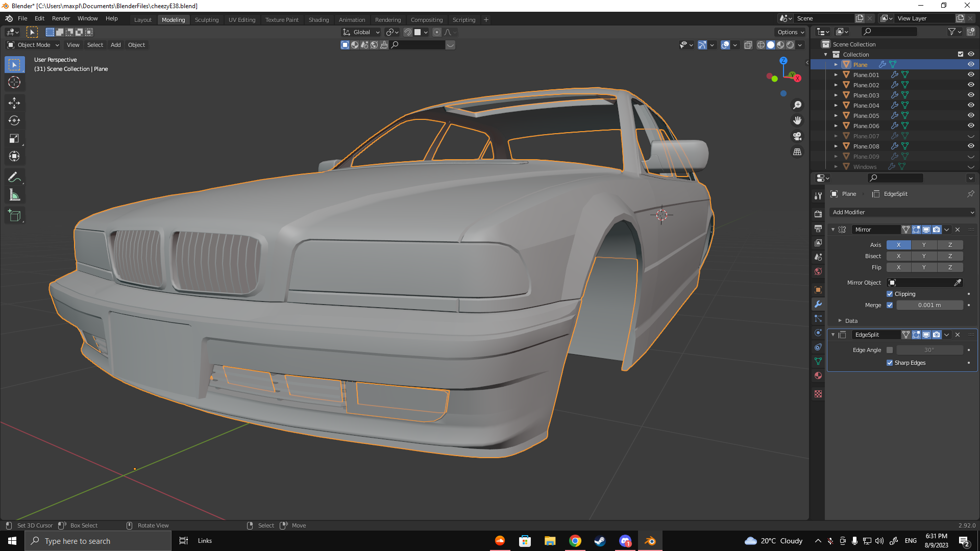This screenshot has width=980, height=551.
Task: Select the Measure tool
Action: pos(14,195)
